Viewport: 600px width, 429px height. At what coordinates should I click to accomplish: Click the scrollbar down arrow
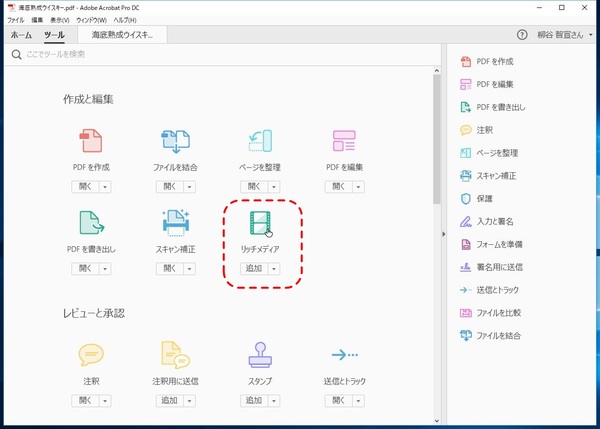(437, 421)
